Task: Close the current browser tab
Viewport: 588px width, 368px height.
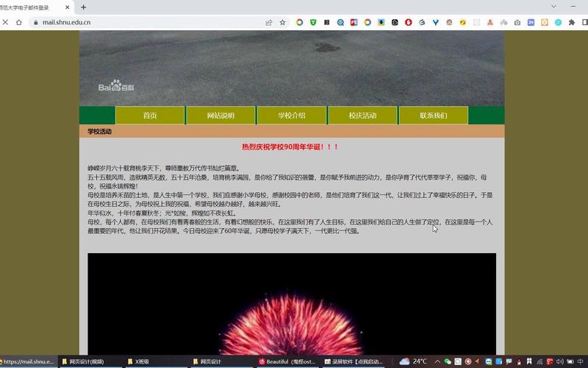Action: [x=68, y=7]
